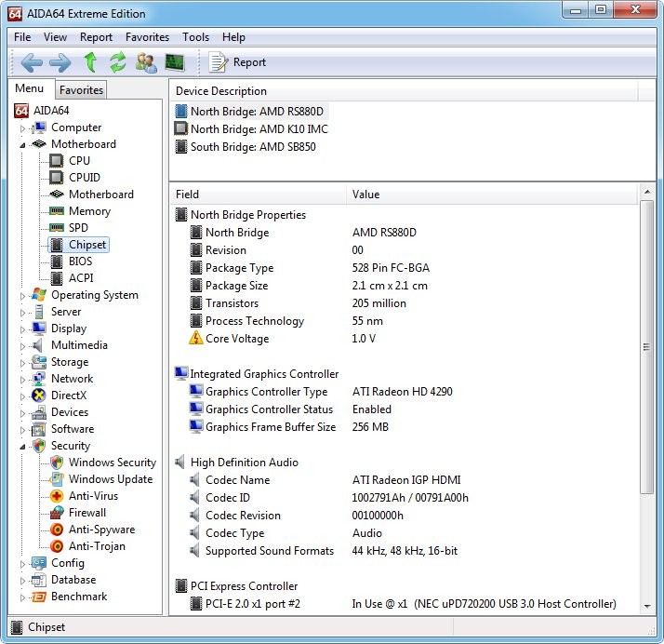
Task: Click the details pane scroll down arrow
Action: [x=646, y=606]
